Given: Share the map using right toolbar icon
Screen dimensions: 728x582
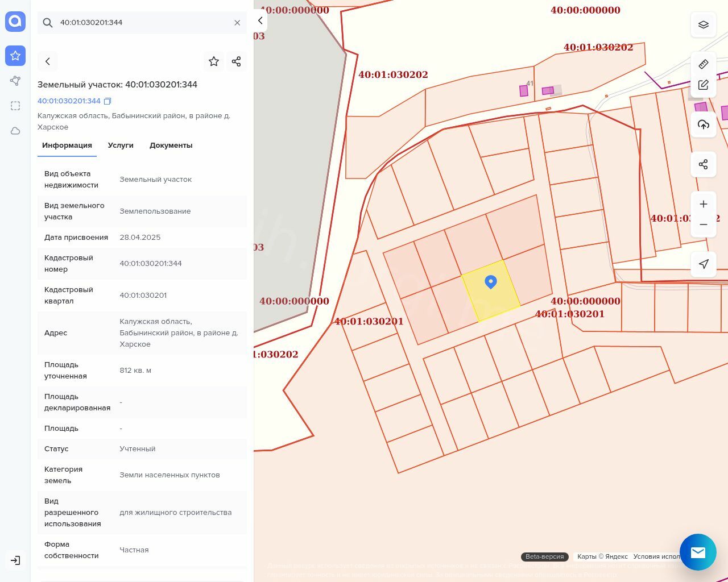Looking at the screenshot, I should (703, 164).
